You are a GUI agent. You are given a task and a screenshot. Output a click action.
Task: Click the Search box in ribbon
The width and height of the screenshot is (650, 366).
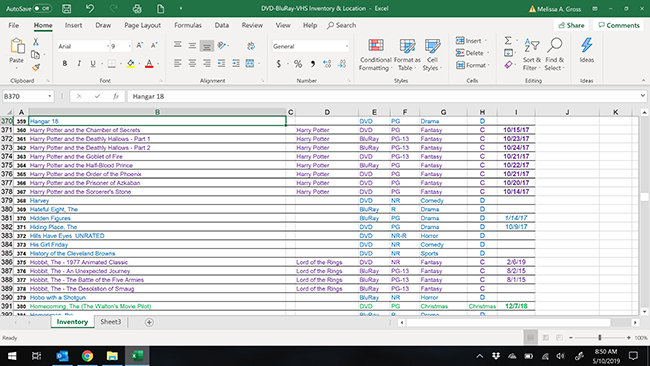pos(342,25)
